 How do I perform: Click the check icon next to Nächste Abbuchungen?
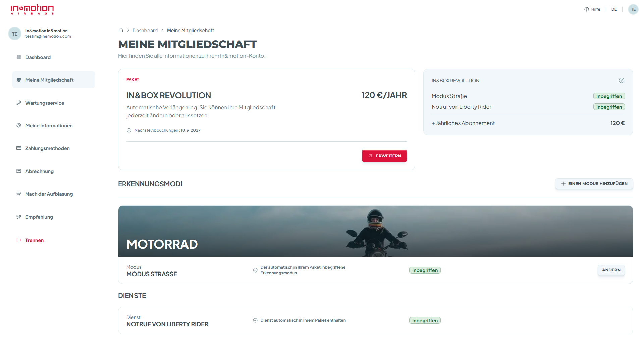pos(129,130)
